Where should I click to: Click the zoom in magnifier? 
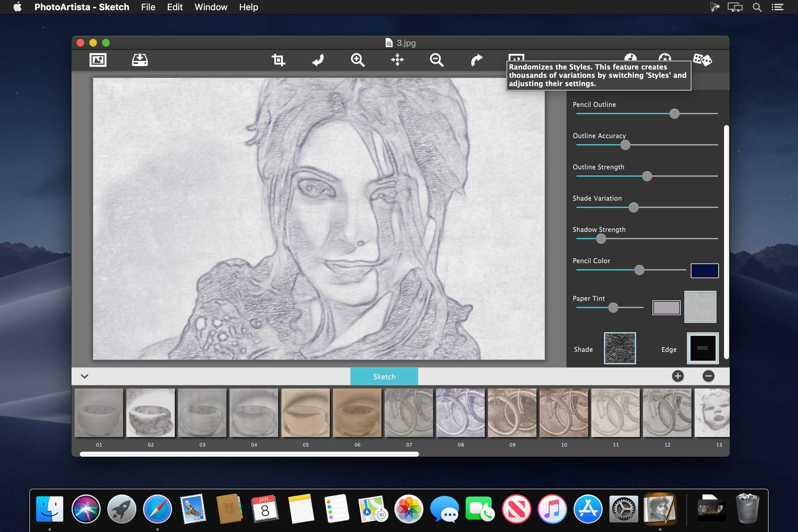tap(358, 60)
